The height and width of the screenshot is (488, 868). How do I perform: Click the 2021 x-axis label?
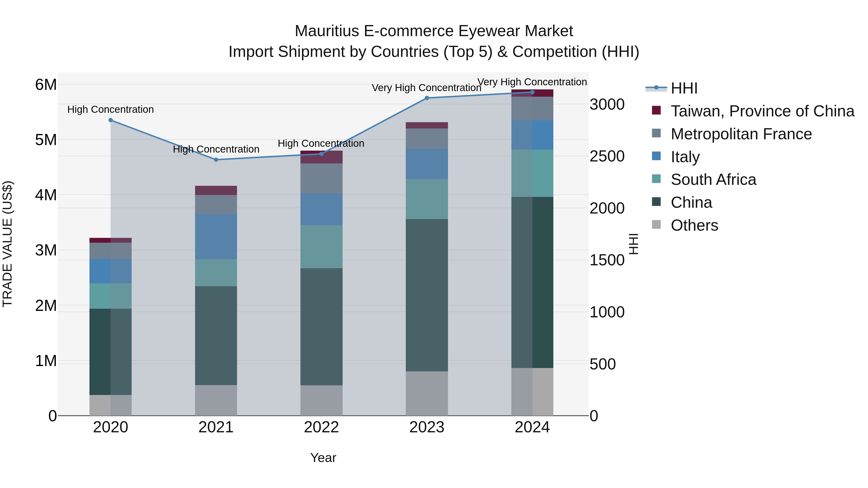point(216,427)
